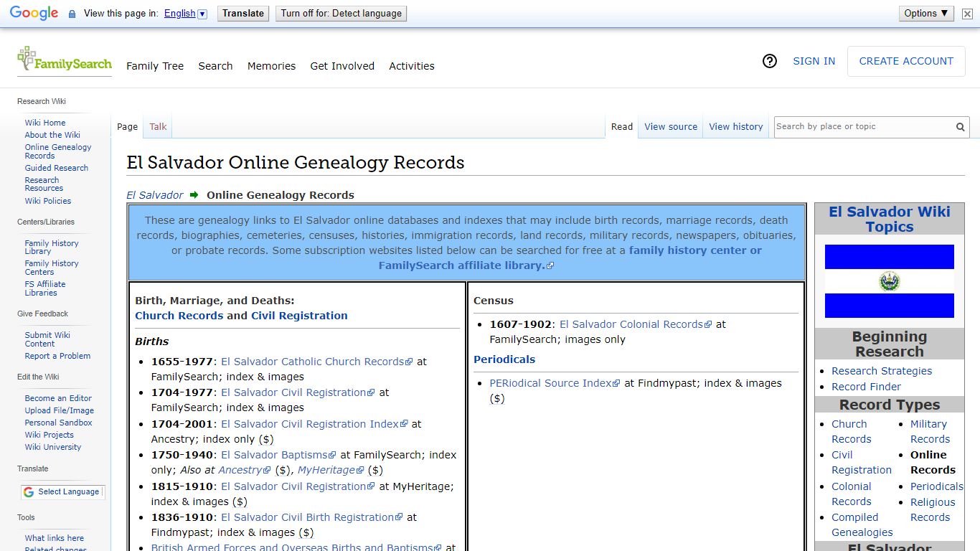Open the View source tab
Image resolution: width=980 pixels, height=551 pixels.
pos(671,127)
